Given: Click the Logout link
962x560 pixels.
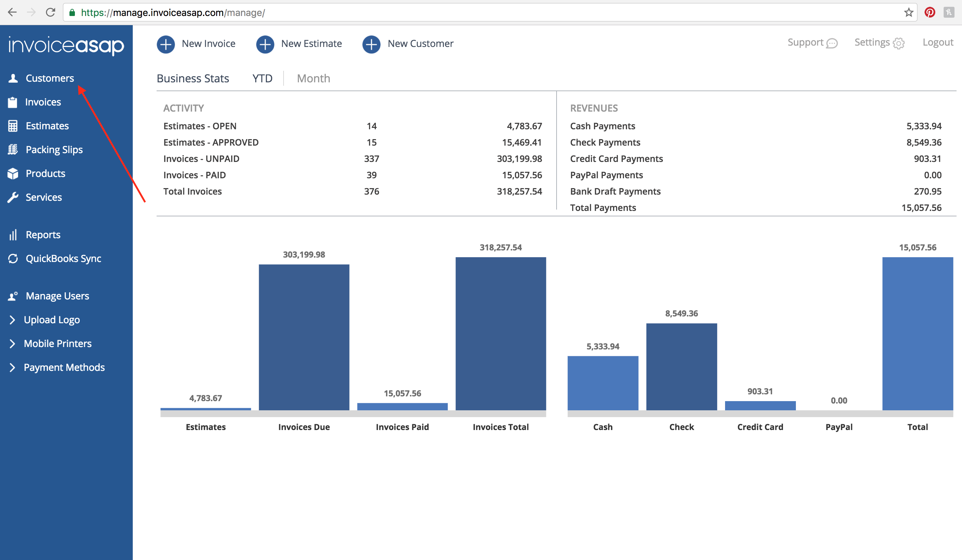Looking at the screenshot, I should tap(937, 42).
